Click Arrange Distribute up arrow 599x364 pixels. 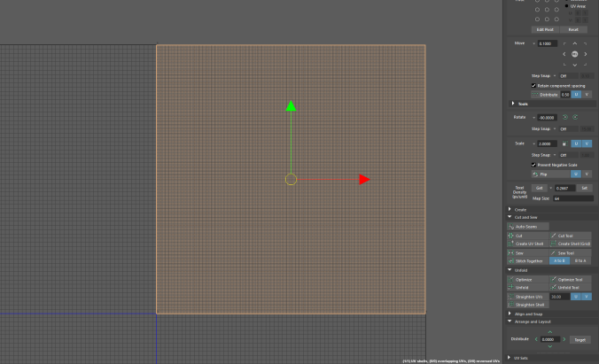click(x=549, y=332)
